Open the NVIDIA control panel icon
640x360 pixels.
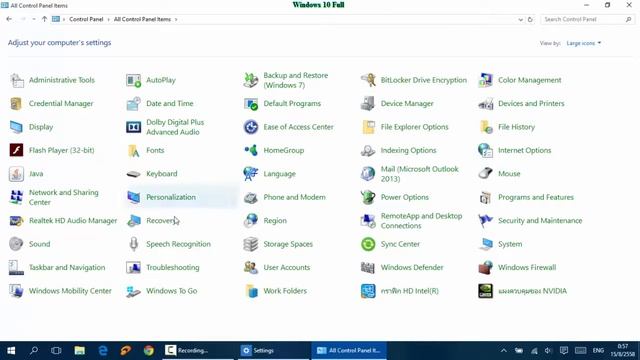(485, 291)
